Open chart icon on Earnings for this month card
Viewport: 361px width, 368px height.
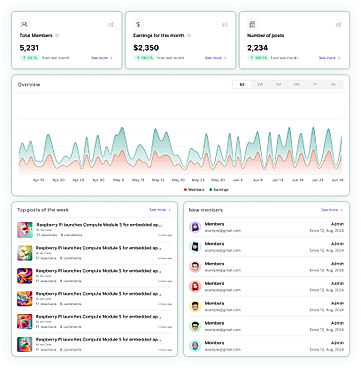225,25
